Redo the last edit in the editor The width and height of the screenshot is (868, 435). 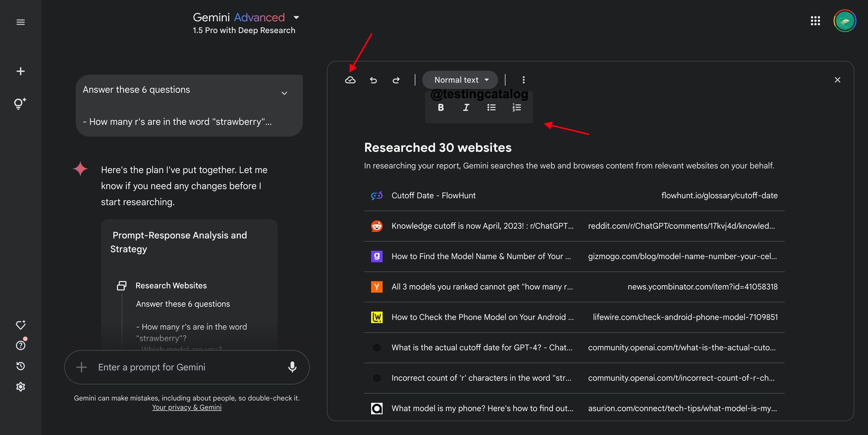tap(396, 80)
